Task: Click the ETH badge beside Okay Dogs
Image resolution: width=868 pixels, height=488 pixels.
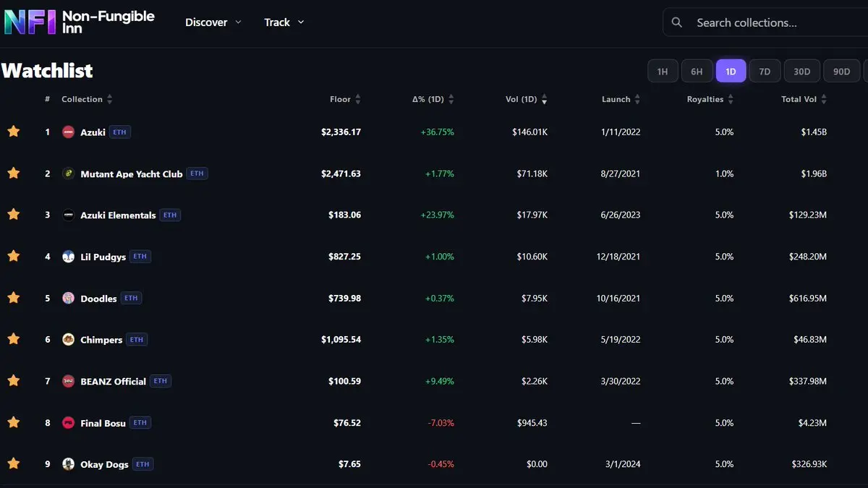Action: coord(142,464)
